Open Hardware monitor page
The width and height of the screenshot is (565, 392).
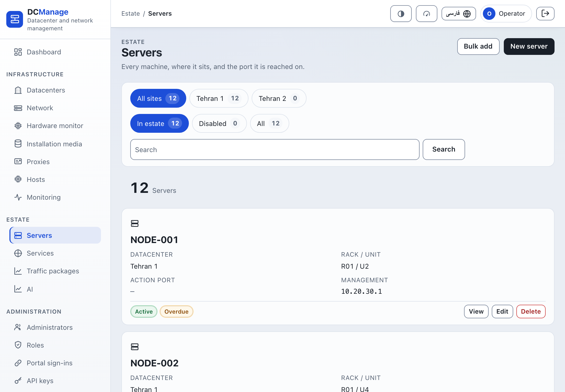pos(55,126)
